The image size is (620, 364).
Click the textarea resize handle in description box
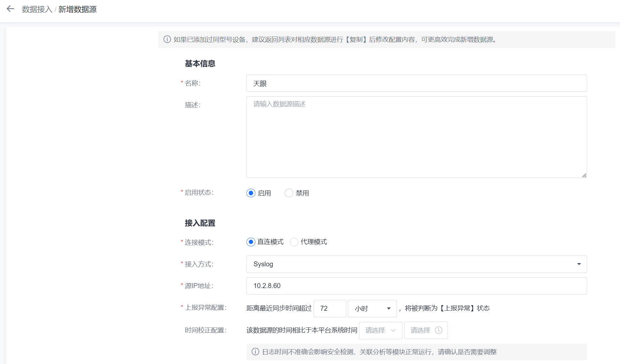coord(584,175)
